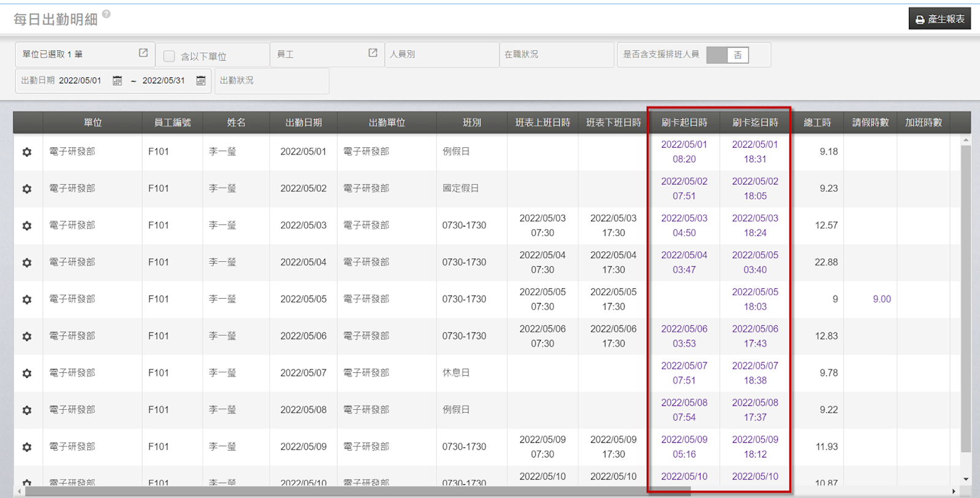Click the scroll-down arrow of the table
The width and height of the screenshot is (980, 498).
[966, 480]
